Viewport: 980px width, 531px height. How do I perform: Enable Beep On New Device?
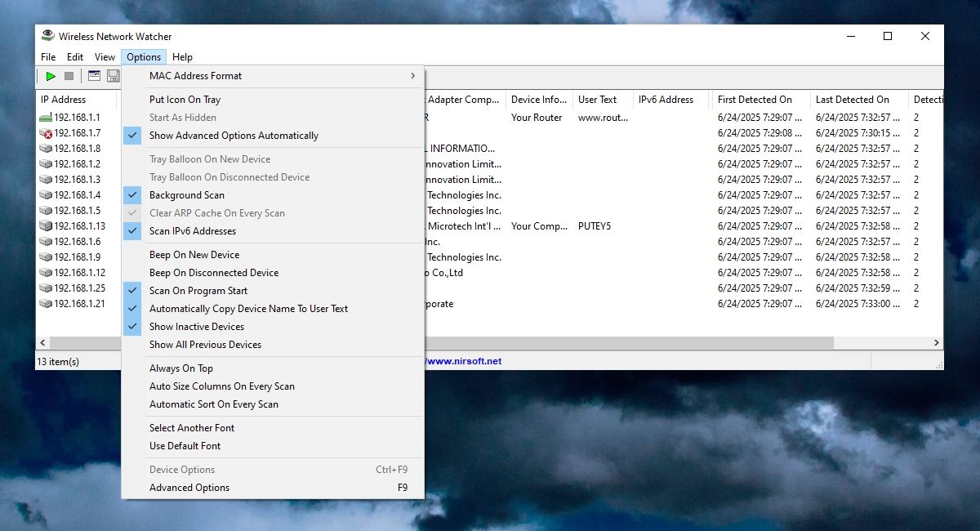[273, 255]
